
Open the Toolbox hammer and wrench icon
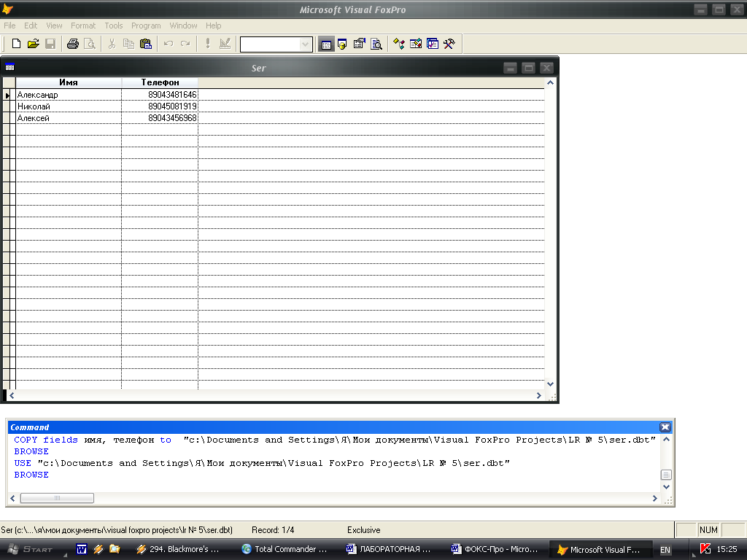(449, 44)
